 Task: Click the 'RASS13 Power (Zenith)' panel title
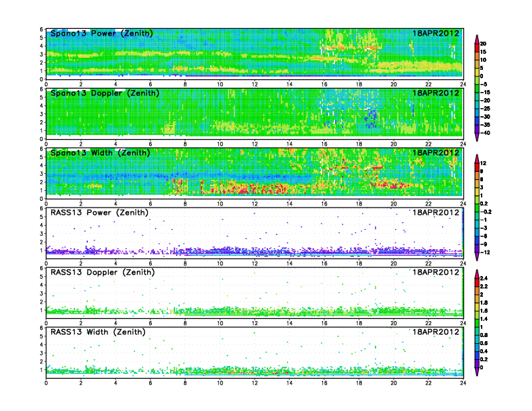click(x=99, y=213)
